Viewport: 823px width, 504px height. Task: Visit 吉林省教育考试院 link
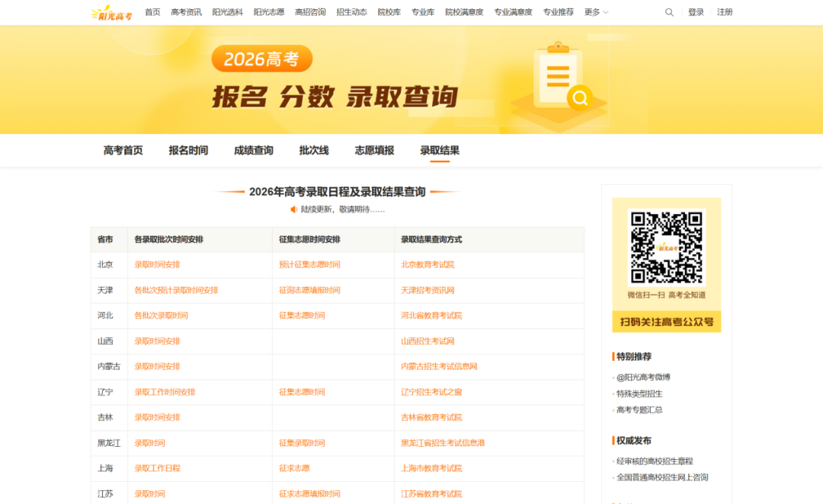click(x=431, y=417)
